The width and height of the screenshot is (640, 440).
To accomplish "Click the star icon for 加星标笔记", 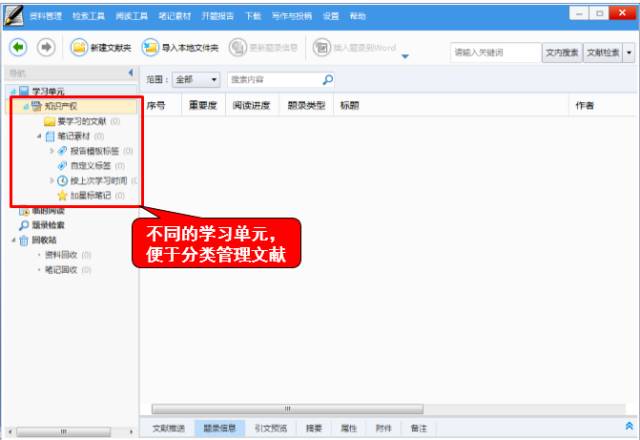I will pyautogui.click(x=62, y=196).
